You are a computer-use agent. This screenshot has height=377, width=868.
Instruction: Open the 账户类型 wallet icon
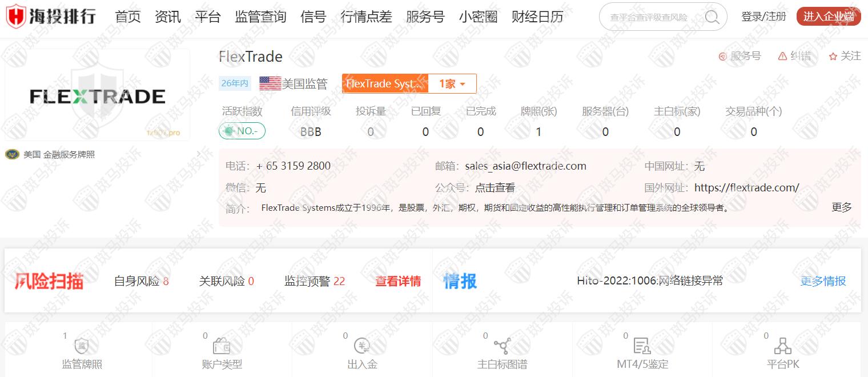(x=222, y=346)
